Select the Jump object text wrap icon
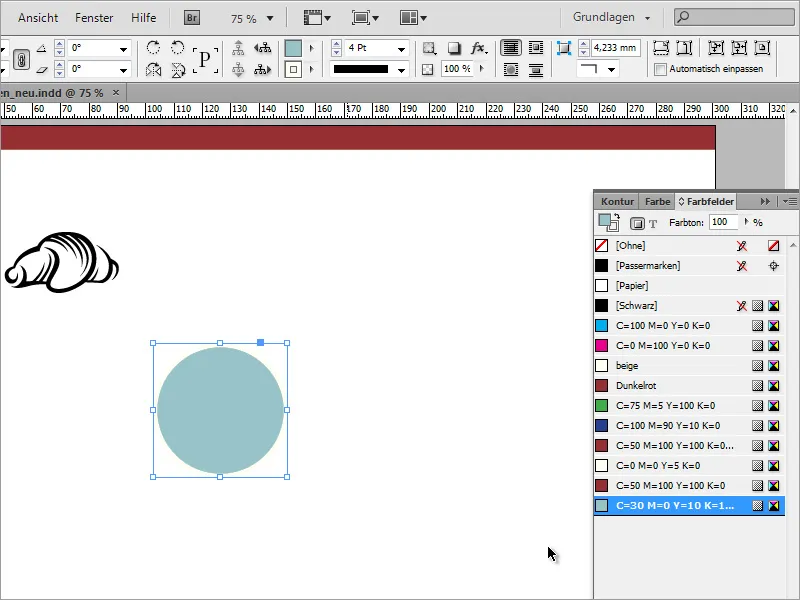Screen dimensions: 800x600 click(x=536, y=69)
